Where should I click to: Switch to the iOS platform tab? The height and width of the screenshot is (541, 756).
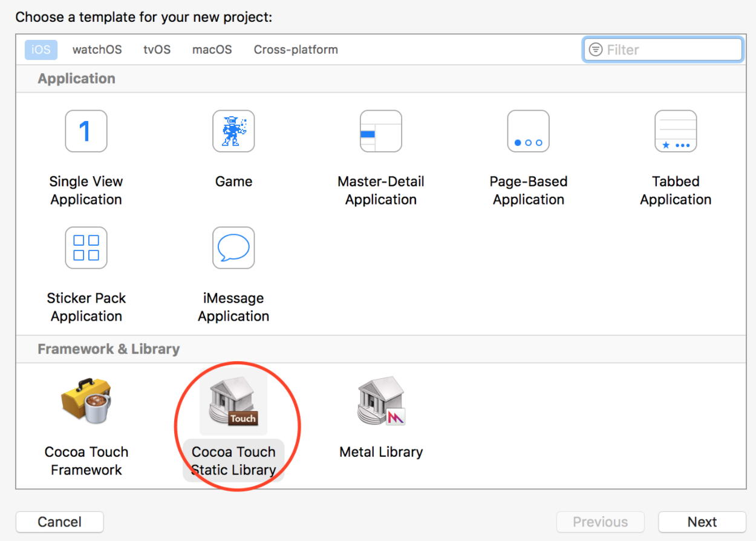point(41,50)
